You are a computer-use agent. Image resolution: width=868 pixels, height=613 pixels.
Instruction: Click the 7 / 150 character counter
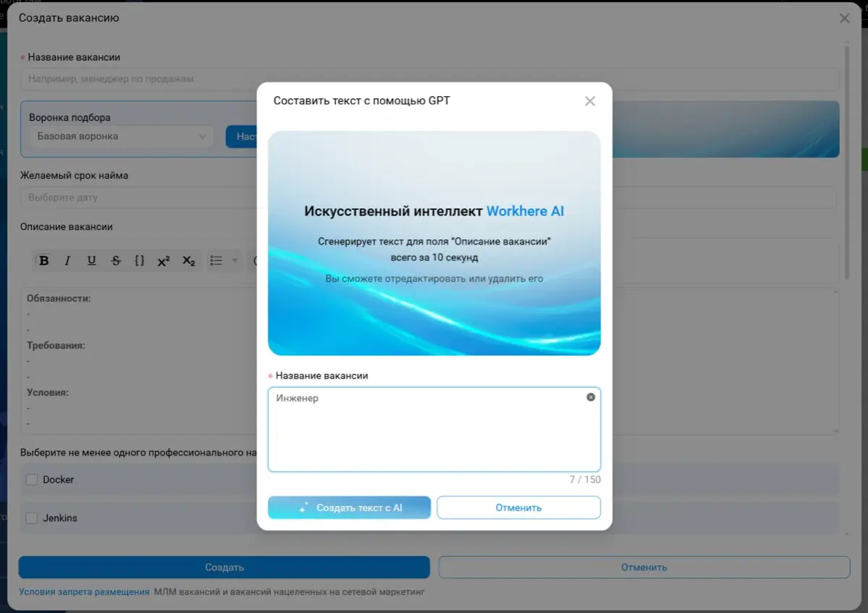point(584,480)
